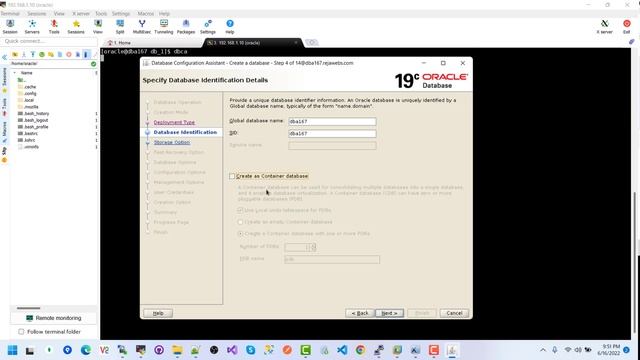The width and height of the screenshot is (640, 360).
Task: Go to Storage Option step link
Action: (172, 142)
